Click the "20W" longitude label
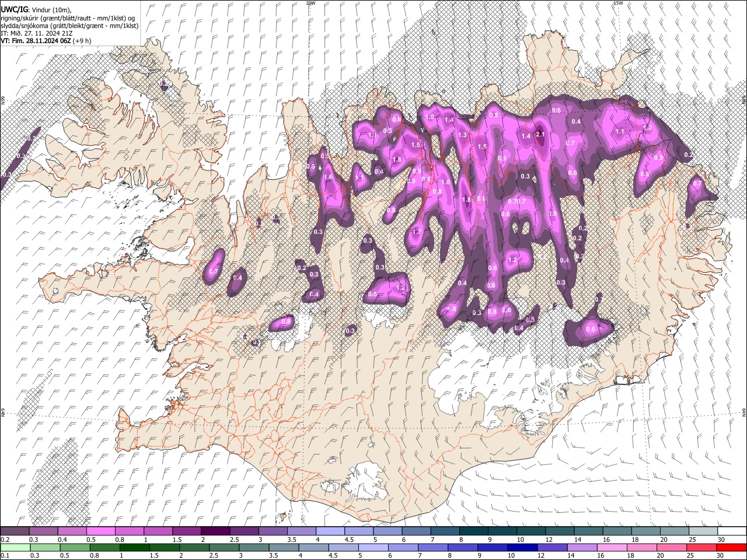Image resolution: width=747 pixels, height=560 pixels. 310,3
